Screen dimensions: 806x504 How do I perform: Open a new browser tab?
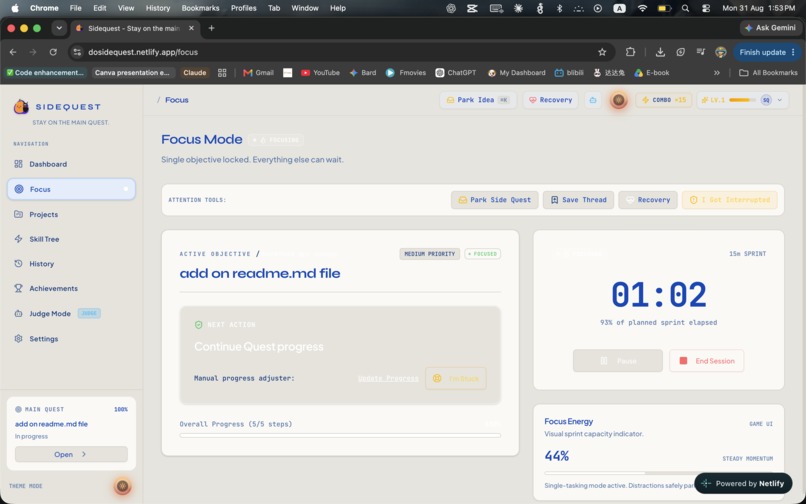(211, 28)
